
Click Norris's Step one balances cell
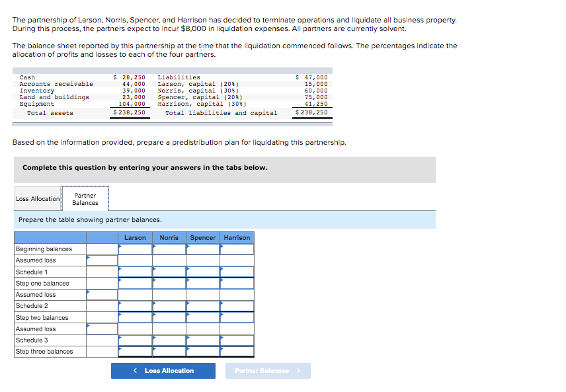(169, 284)
